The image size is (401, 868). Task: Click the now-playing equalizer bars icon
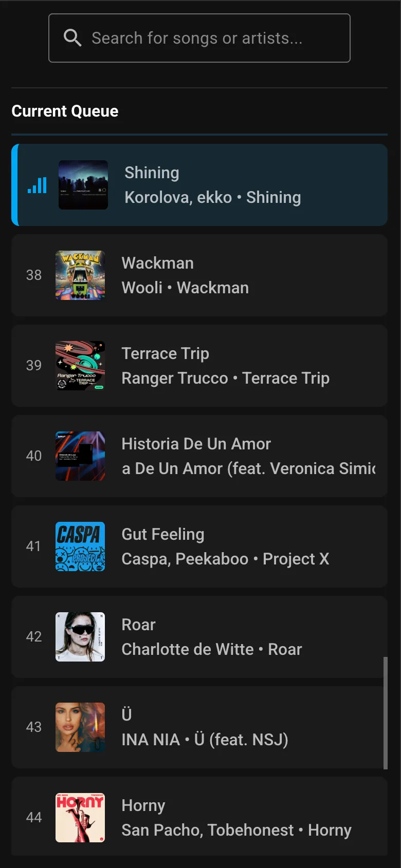click(37, 185)
